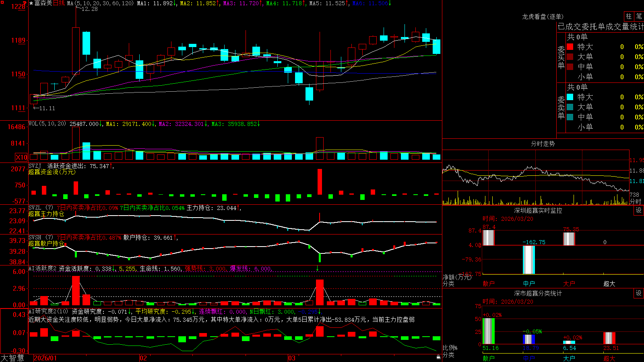The width and height of the screenshot is (644, 362).
Task: Click the -162.75 中户 bar in real-time monitor
Action: point(529,260)
